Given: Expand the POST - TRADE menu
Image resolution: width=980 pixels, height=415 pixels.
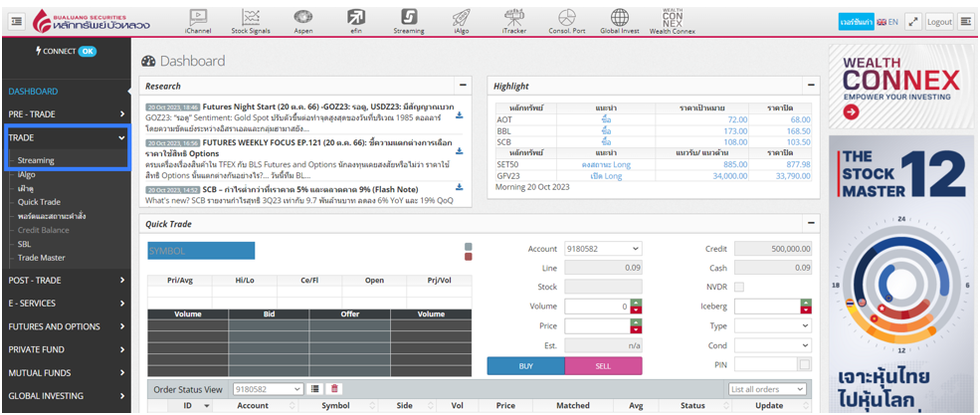Looking at the screenshot, I should (66, 280).
